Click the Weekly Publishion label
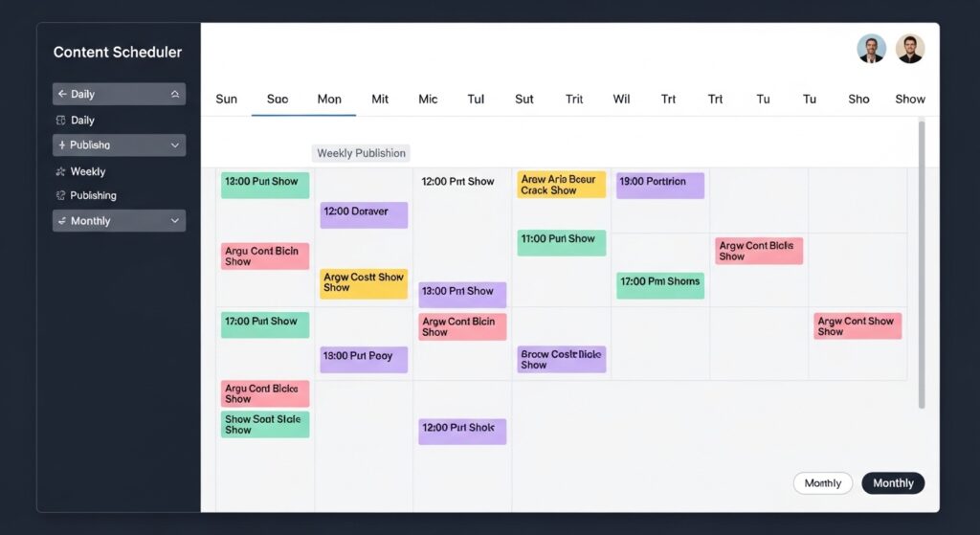980x535 pixels. pos(361,153)
